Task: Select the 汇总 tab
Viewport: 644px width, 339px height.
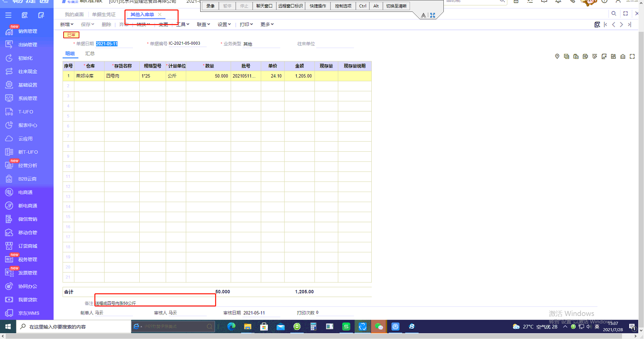Action: coord(90,54)
